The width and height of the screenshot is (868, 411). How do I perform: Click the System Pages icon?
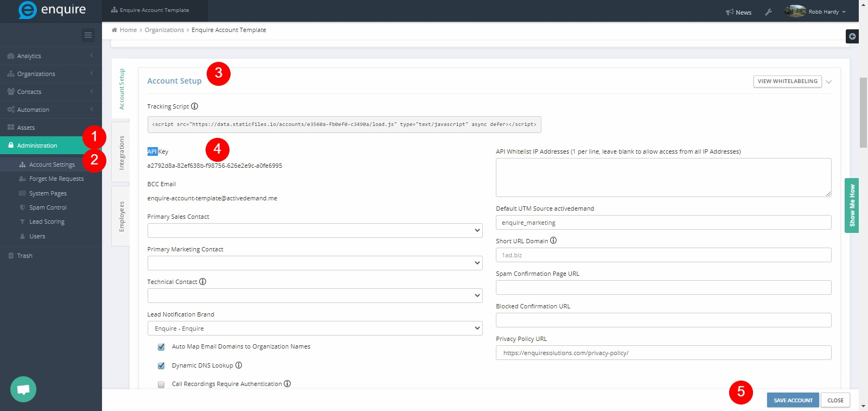(22, 193)
